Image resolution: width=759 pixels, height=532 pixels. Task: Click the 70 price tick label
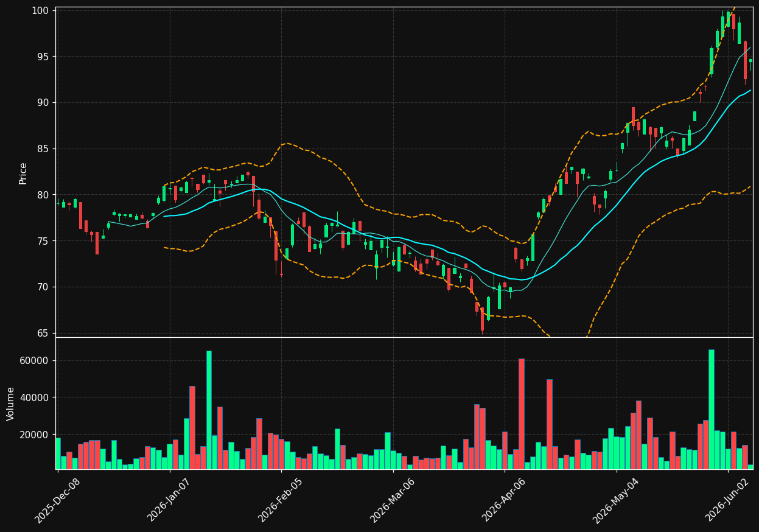tap(43, 287)
